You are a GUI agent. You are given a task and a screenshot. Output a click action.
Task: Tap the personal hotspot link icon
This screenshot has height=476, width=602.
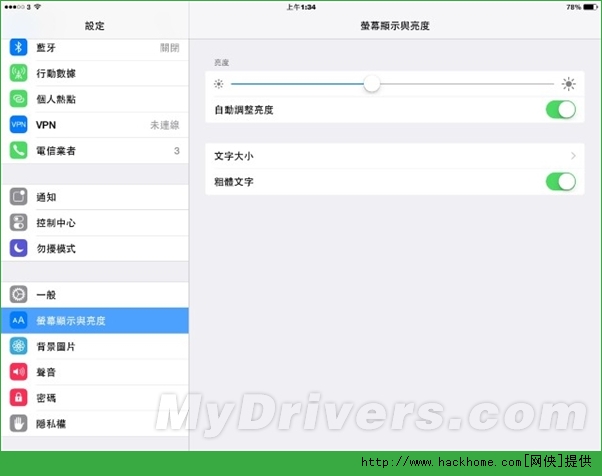pos(18,99)
